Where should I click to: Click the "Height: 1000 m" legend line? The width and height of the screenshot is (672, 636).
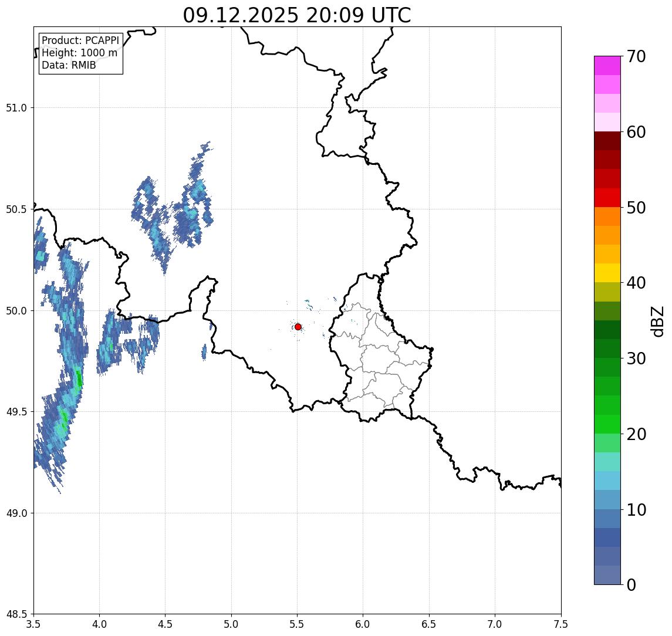[x=79, y=53]
